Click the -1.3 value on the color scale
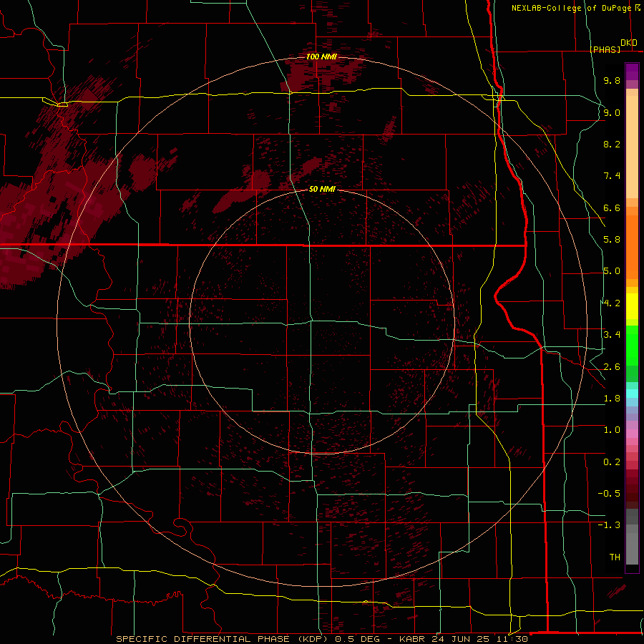 coord(609,525)
